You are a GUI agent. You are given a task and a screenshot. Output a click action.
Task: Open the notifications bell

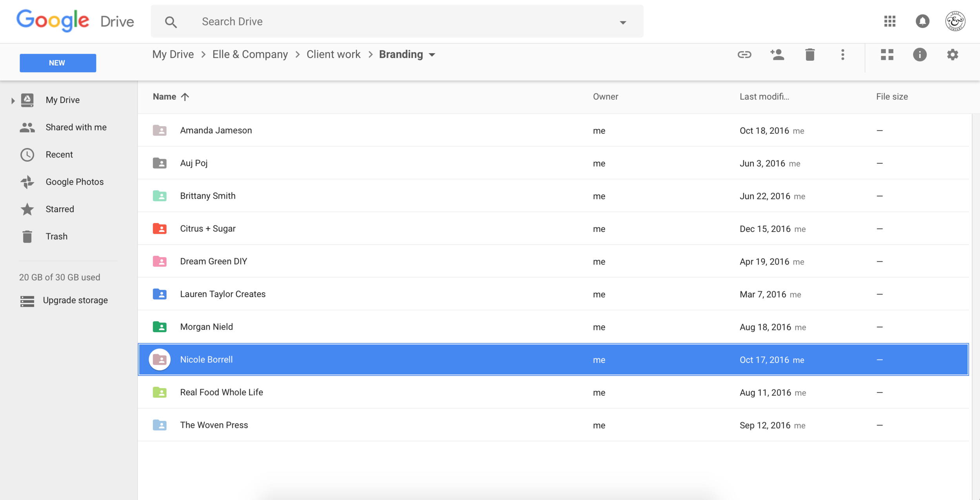[922, 21]
